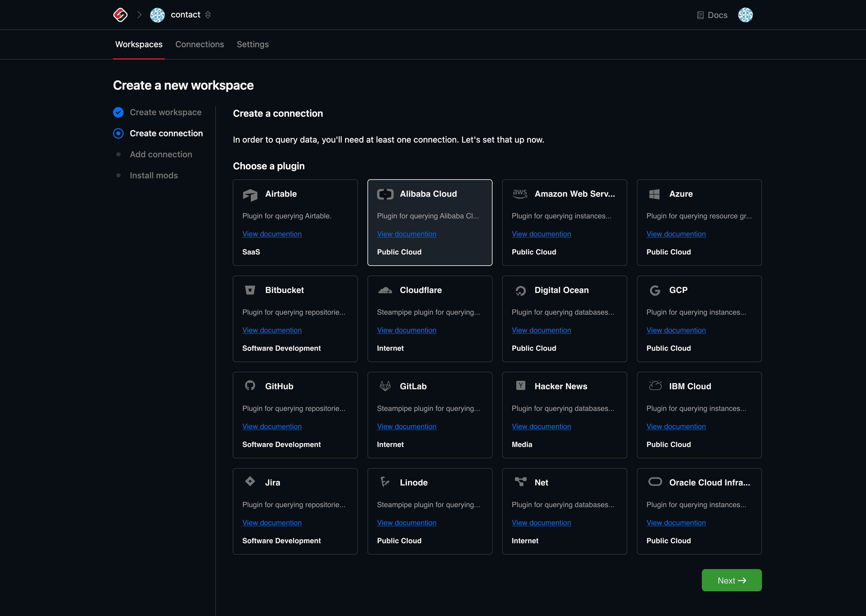Expand the contact organization switcher
The height and width of the screenshot is (616, 866).
click(208, 15)
